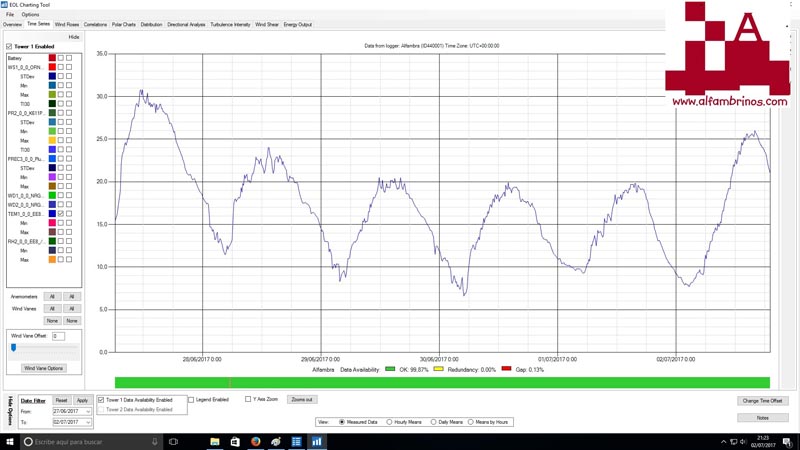Click the Change Time Offset button
Viewport: 800px width, 450px height.
[x=762, y=401]
